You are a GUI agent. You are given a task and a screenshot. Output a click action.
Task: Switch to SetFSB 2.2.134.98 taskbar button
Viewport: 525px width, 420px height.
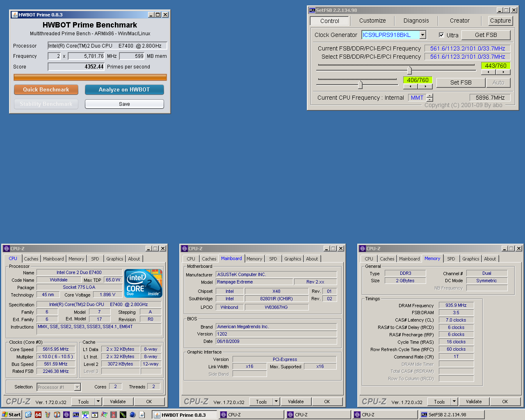[452, 415]
